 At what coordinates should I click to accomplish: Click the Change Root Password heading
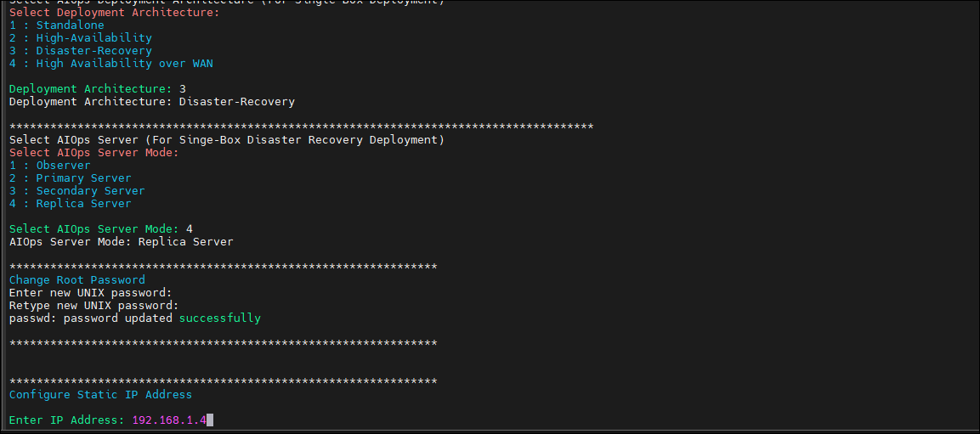(x=76, y=279)
